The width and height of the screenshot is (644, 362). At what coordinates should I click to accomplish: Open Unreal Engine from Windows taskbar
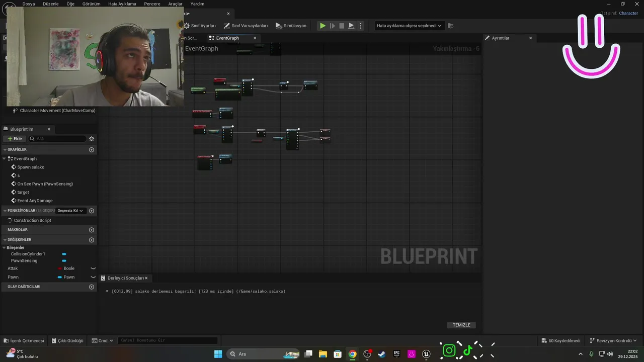(427, 354)
